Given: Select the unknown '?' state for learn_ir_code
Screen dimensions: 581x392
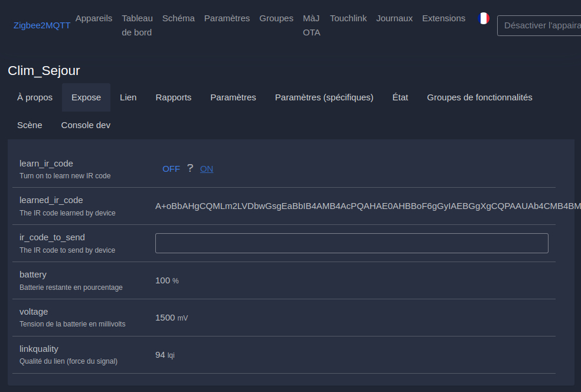Looking at the screenshot, I should 190,168.
